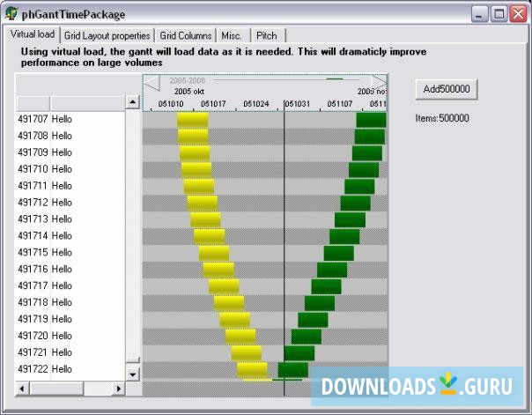The width and height of the screenshot is (532, 415).
Task: Click the 051031 date label in timeline header
Action: pos(298,104)
